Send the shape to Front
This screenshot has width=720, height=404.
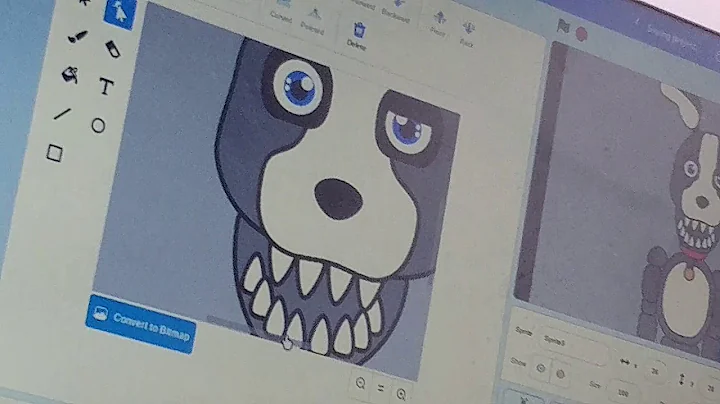pos(439,24)
